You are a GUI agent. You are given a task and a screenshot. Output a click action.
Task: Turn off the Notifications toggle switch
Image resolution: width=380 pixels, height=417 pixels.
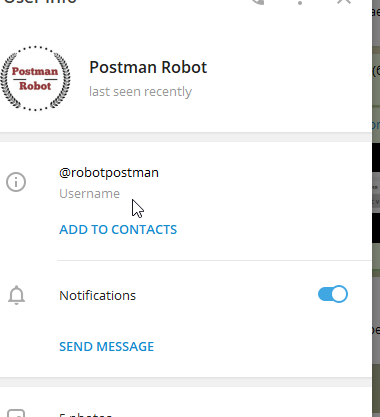click(333, 294)
